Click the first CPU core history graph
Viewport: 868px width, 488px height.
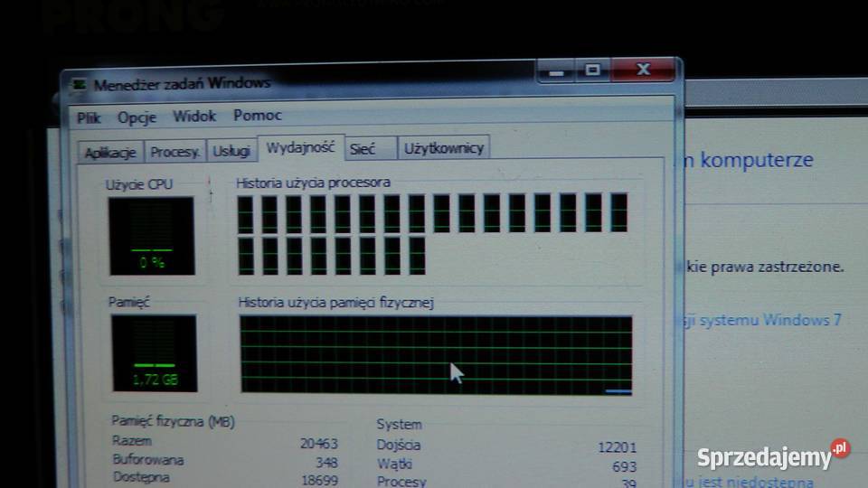[x=245, y=214]
